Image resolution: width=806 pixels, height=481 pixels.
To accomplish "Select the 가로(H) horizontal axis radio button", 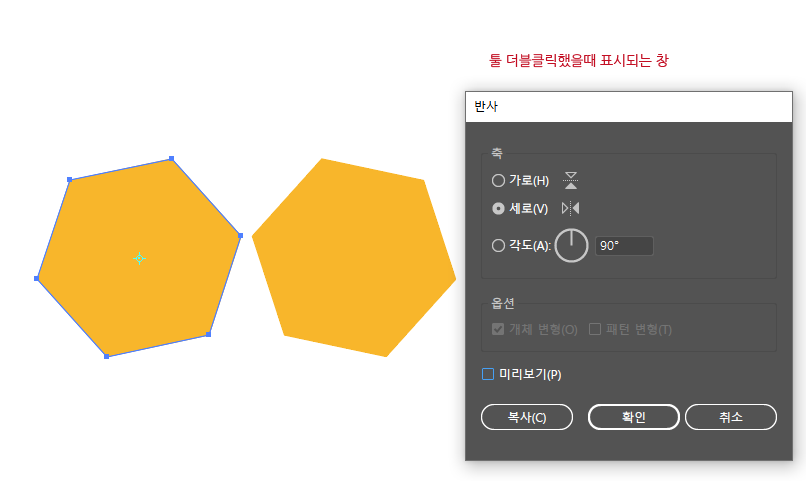I will point(498,180).
